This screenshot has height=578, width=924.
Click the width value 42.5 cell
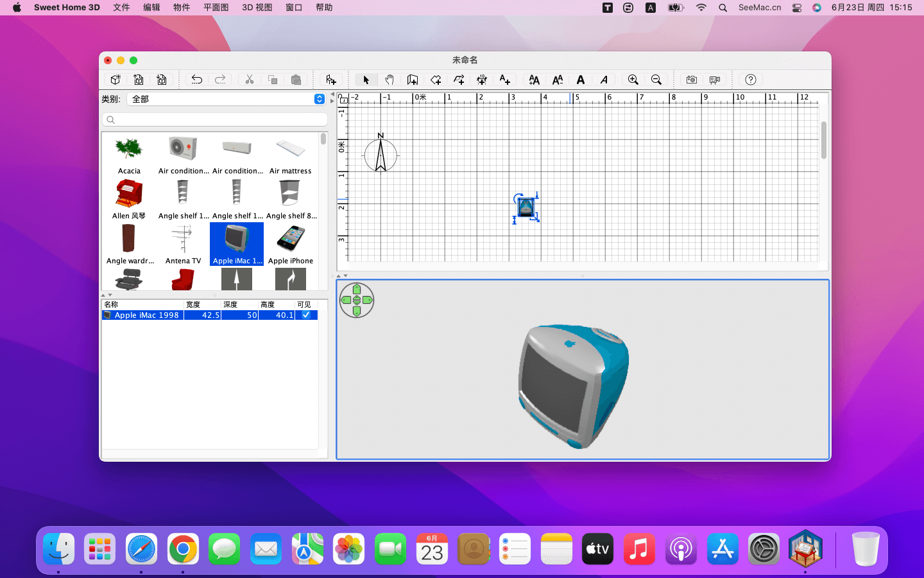click(202, 315)
